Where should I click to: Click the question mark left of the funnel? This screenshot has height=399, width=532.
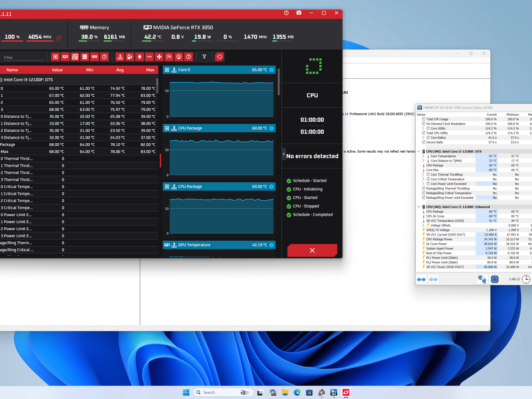189,57
